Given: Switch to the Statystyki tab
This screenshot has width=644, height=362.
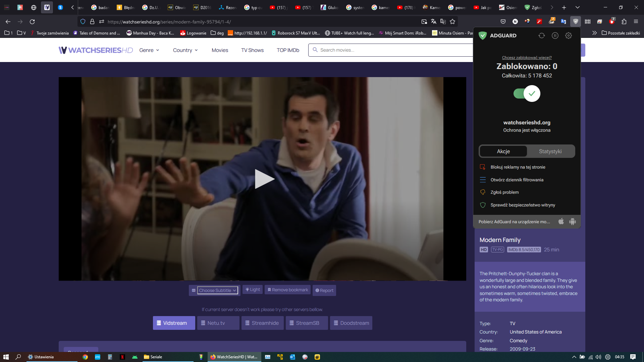Looking at the screenshot, I should (550, 152).
